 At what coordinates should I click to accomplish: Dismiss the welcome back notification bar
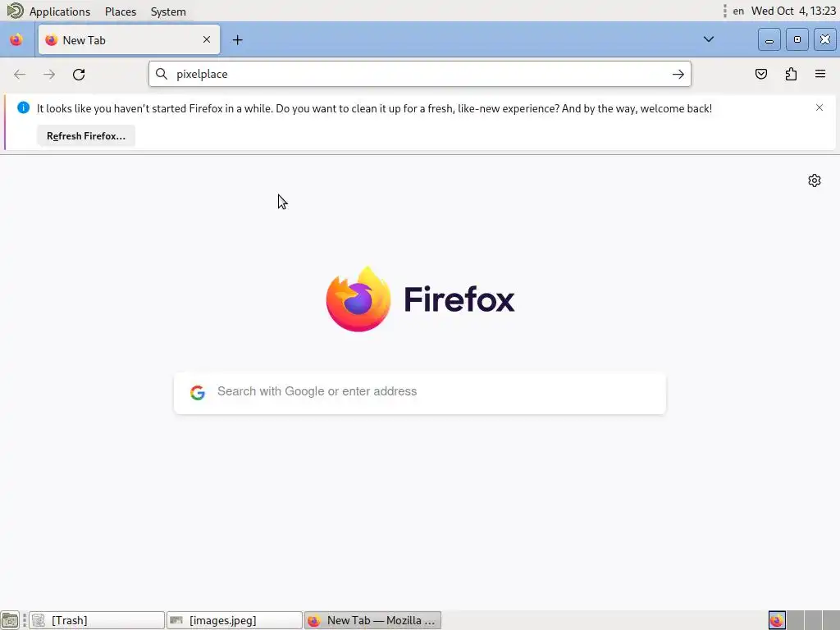click(x=819, y=107)
